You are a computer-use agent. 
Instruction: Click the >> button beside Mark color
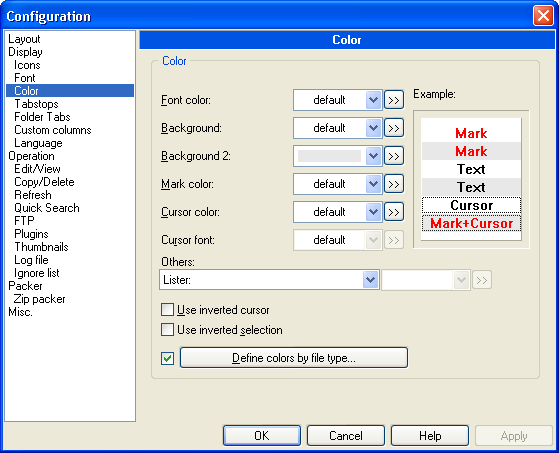pos(394,184)
